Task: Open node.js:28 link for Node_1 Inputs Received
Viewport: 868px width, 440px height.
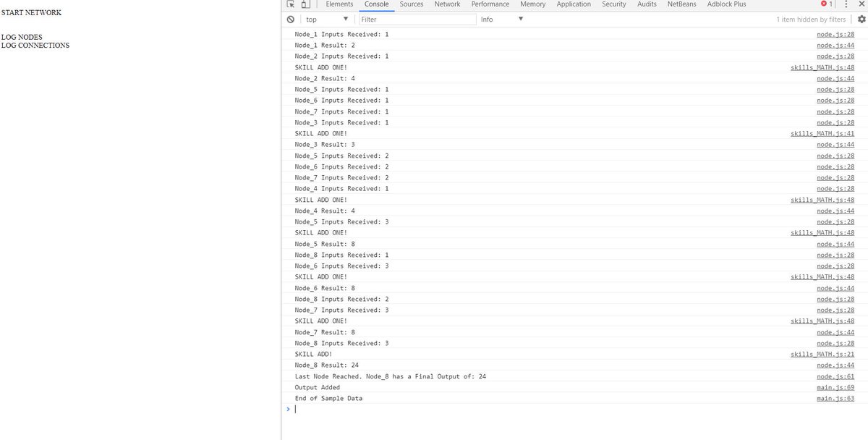Action: point(835,34)
